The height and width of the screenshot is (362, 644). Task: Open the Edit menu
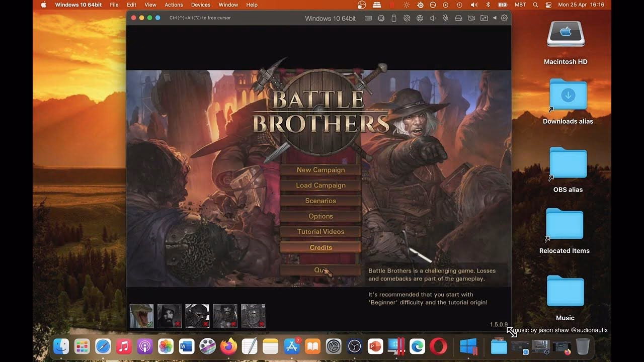tap(131, 5)
